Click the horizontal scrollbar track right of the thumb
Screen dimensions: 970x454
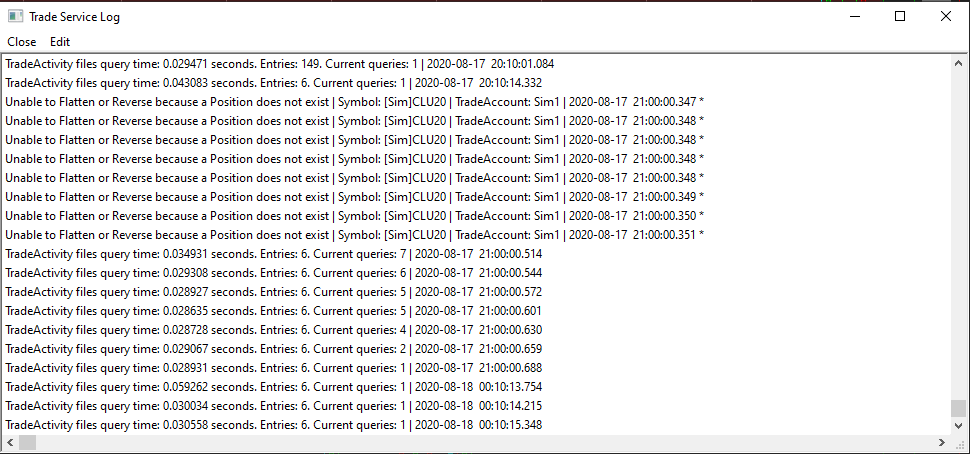(500, 442)
